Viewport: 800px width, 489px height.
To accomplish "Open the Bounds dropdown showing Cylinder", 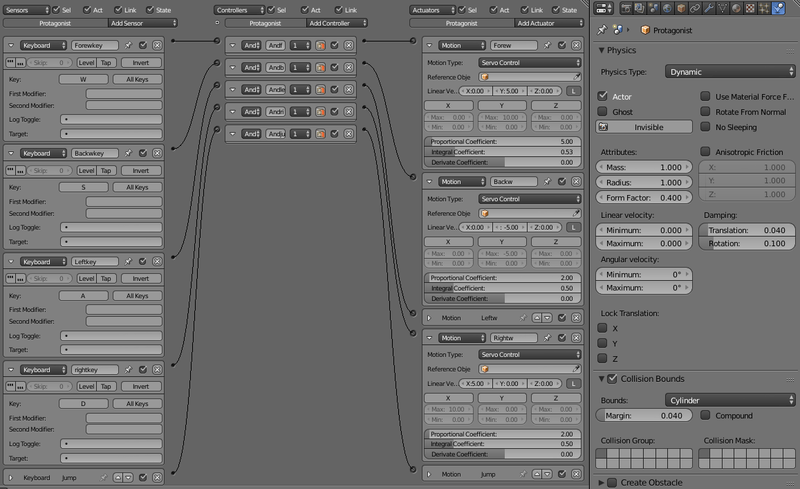I will coord(730,400).
